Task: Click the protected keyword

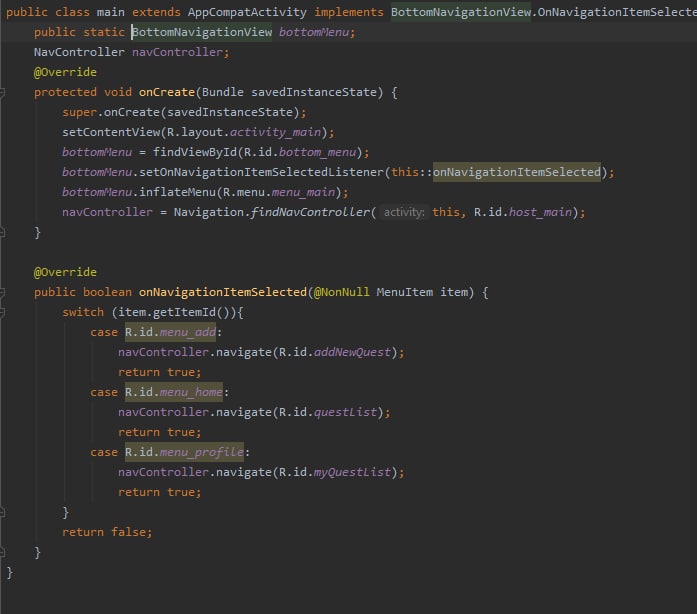Action: point(65,92)
